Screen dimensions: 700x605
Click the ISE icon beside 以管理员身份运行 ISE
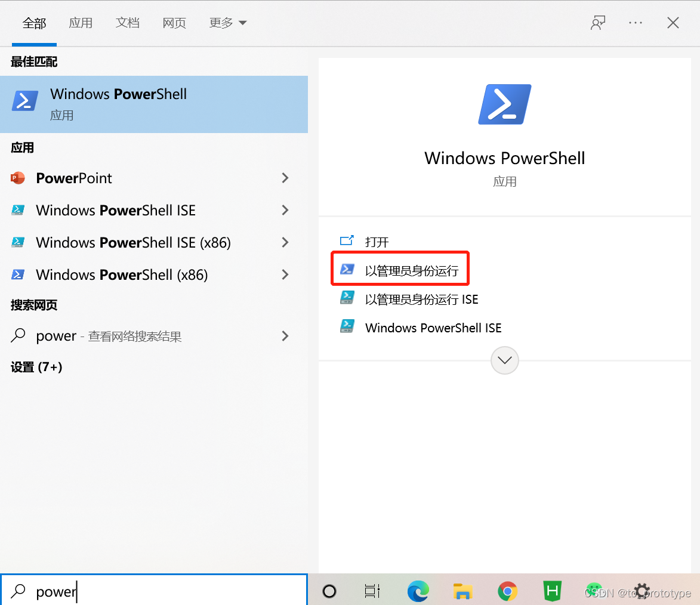(347, 298)
